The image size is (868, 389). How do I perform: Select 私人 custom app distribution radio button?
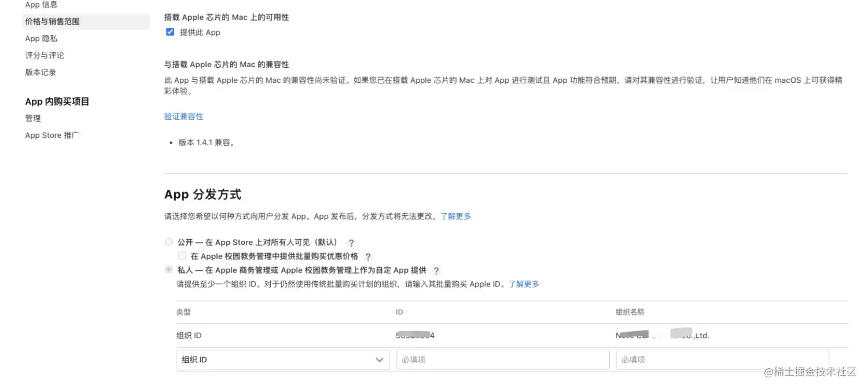coord(169,270)
